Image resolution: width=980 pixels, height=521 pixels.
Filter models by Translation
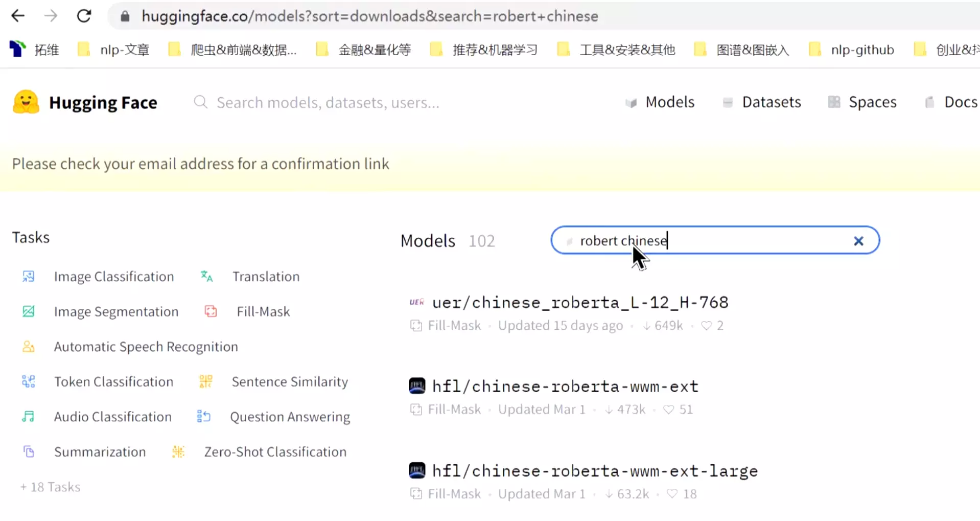[x=266, y=277]
